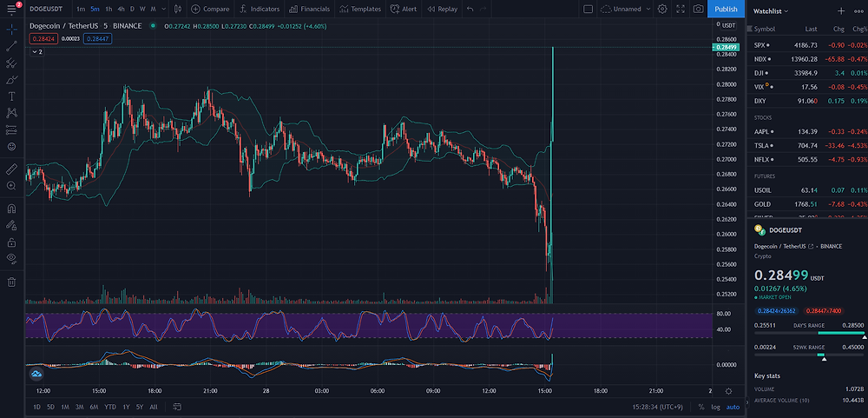Add a symbol with the watchlist plus
The height and width of the screenshot is (418, 868).
point(841,11)
